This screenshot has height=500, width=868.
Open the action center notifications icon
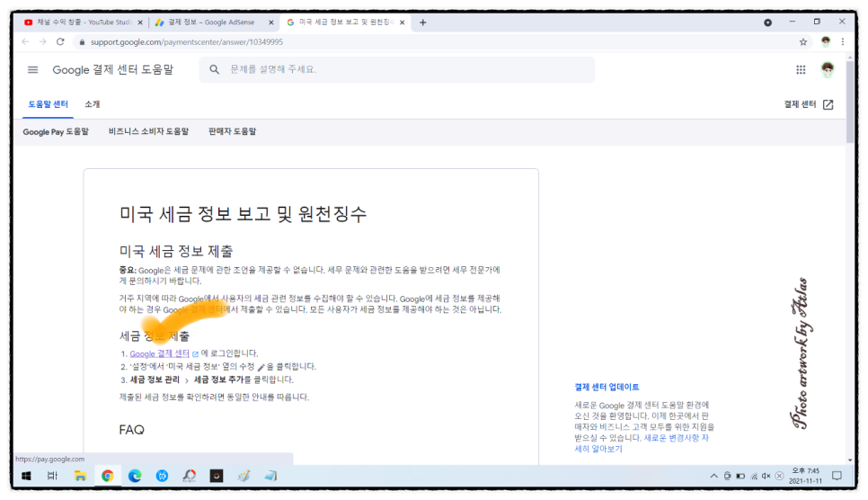837,476
